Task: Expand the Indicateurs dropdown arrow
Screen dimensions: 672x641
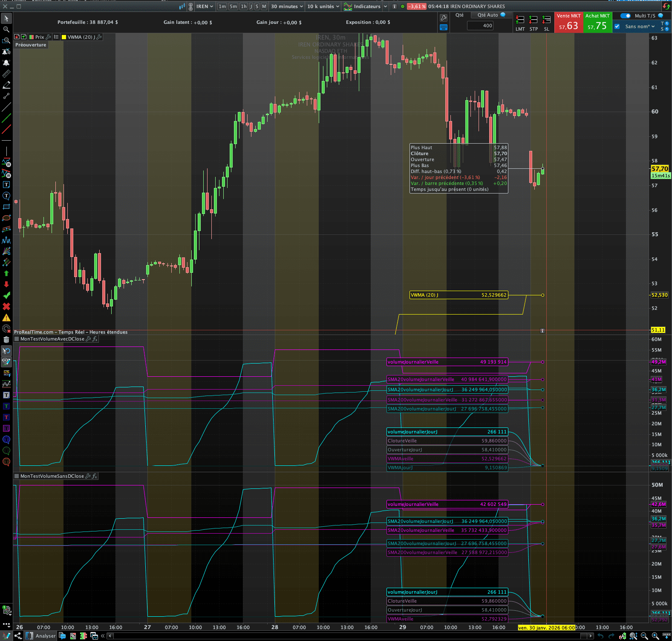Action: pos(386,6)
